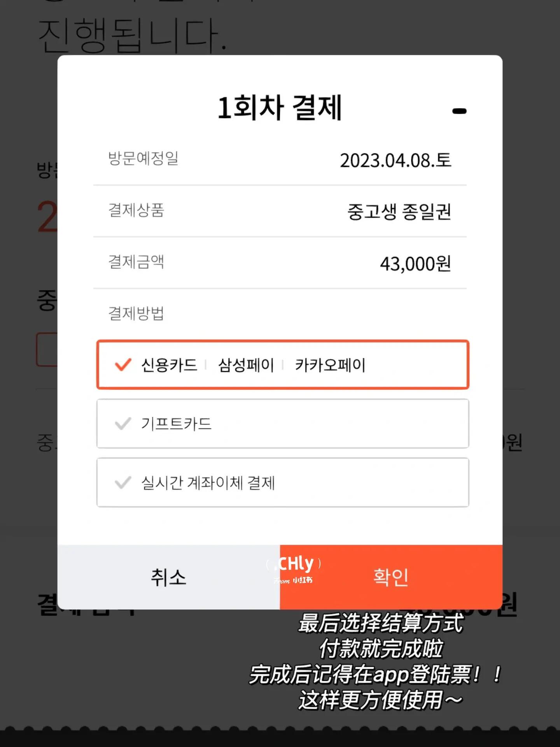Choose the 실시간 계좌이체 결제 option
The image size is (560, 747).
283,482
